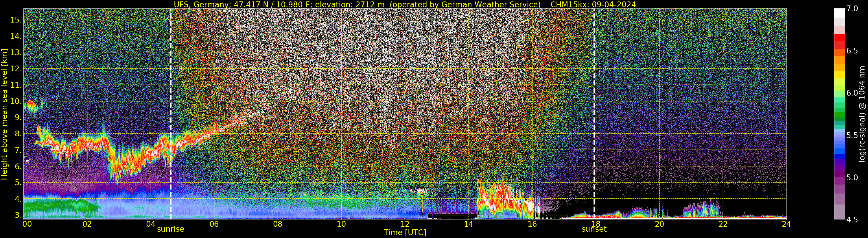
Task: Click the '12.' height tick label
Action: (x=16, y=69)
